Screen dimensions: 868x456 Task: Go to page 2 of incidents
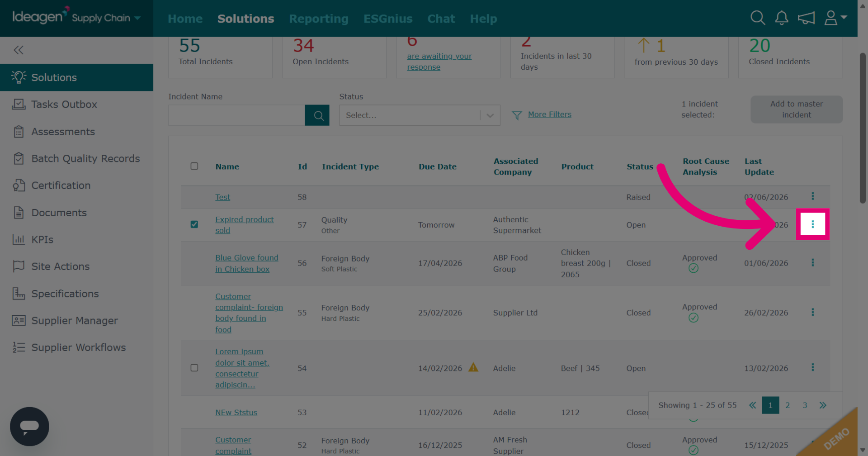point(788,405)
